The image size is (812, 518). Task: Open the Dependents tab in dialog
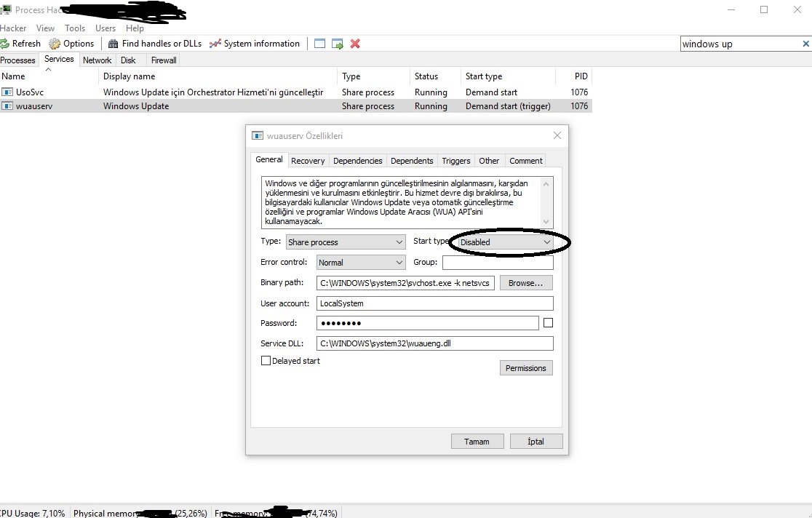[x=412, y=161]
